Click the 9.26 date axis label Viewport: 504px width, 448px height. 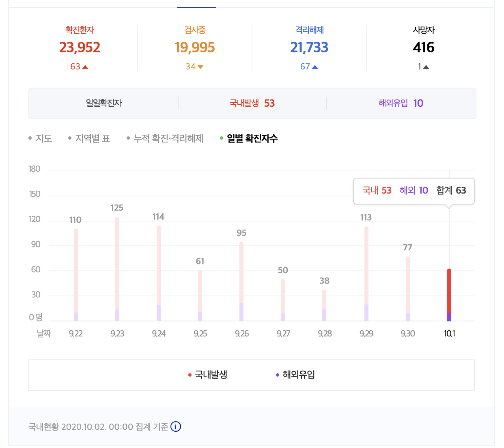pyautogui.click(x=242, y=334)
